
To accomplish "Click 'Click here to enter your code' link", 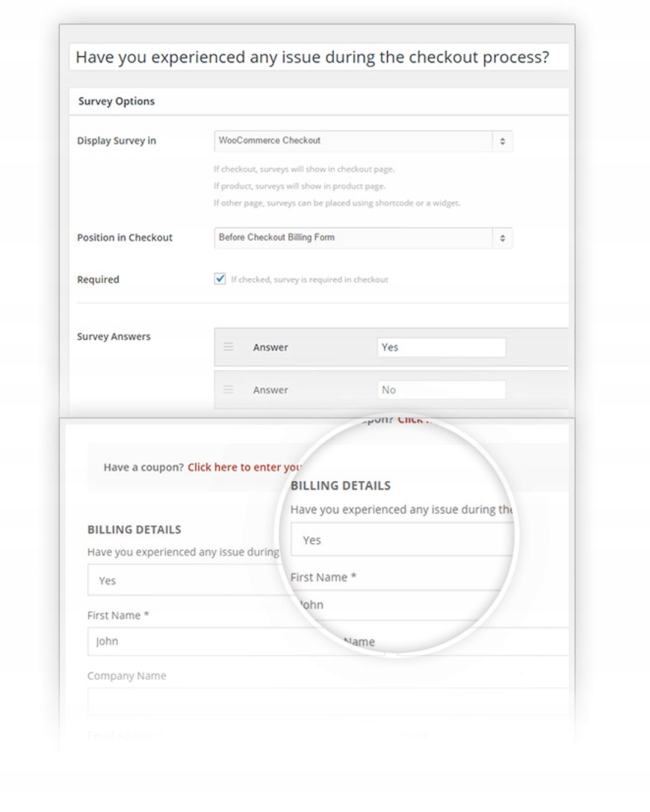I will click(245, 466).
